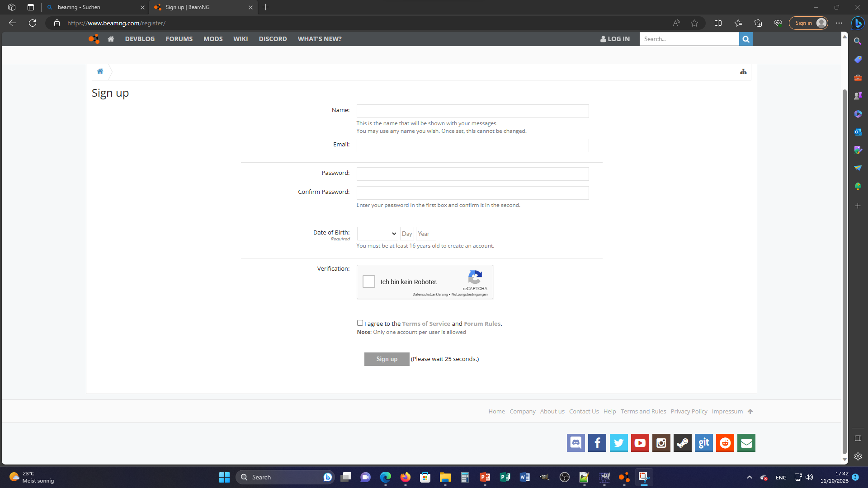Viewport: 868px width, 488px height.
Task: Focus the site Search box
Action: (689, 39)
